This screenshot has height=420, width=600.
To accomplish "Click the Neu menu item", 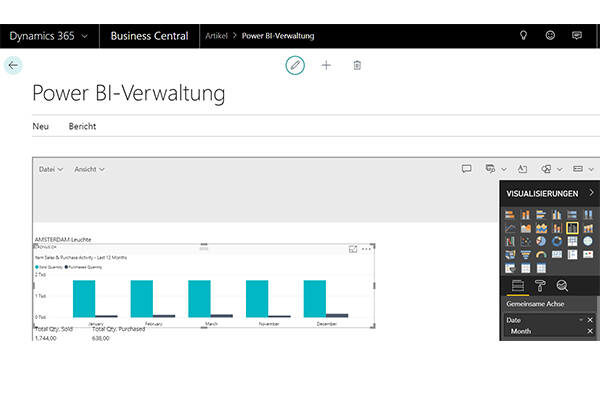I will [41, 127].
